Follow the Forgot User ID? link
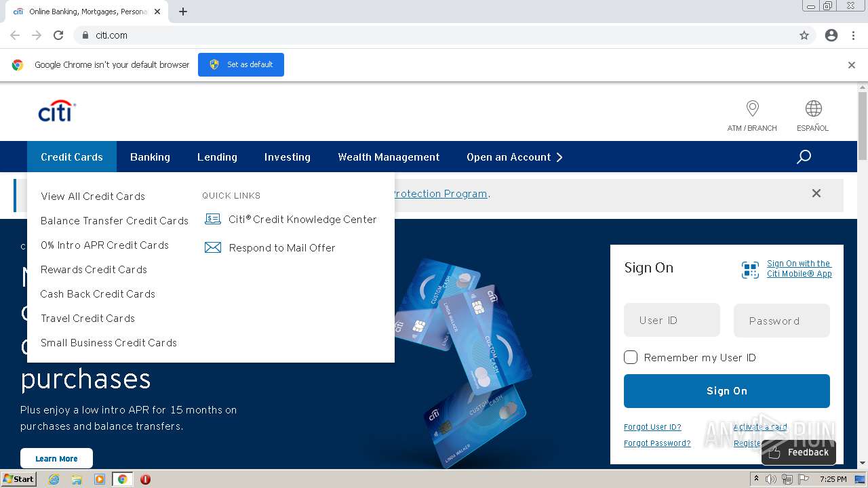The image size is (868, 488). pyautogui.click(x=652, y=427)
